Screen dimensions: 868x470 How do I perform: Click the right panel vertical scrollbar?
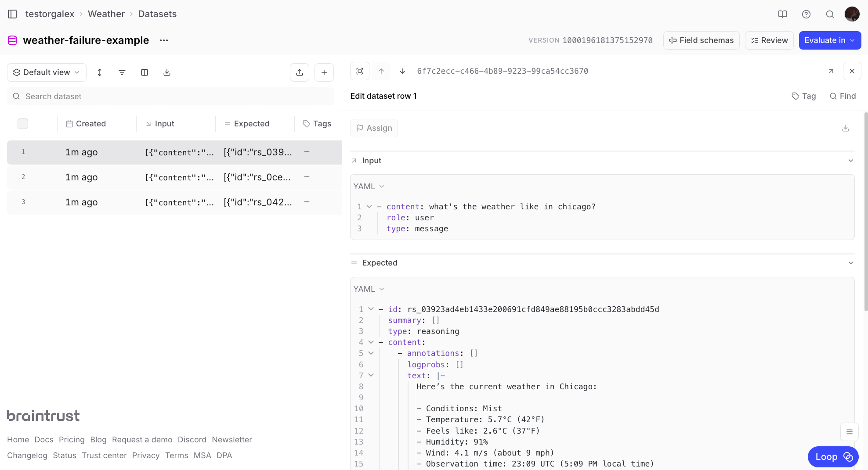click(865, 212)
